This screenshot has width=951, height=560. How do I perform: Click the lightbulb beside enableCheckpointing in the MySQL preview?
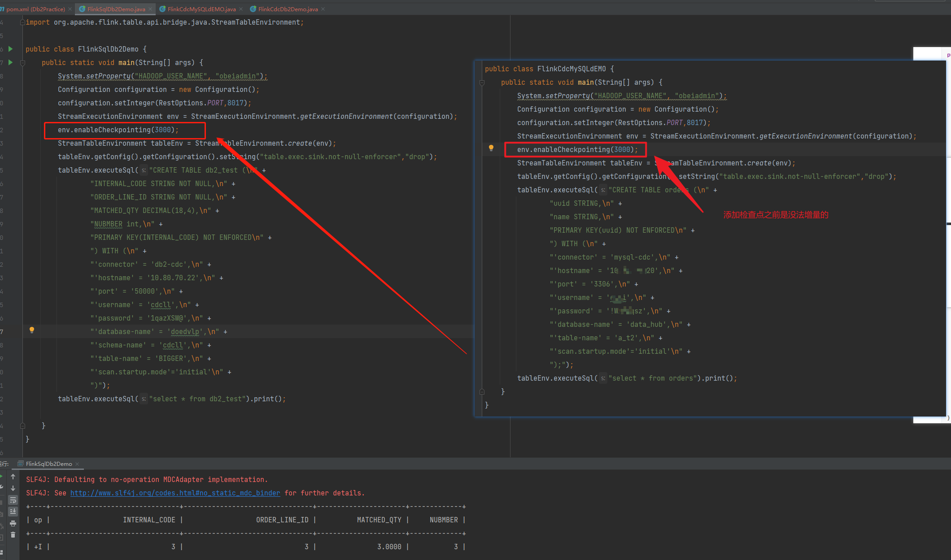point(491,148)
